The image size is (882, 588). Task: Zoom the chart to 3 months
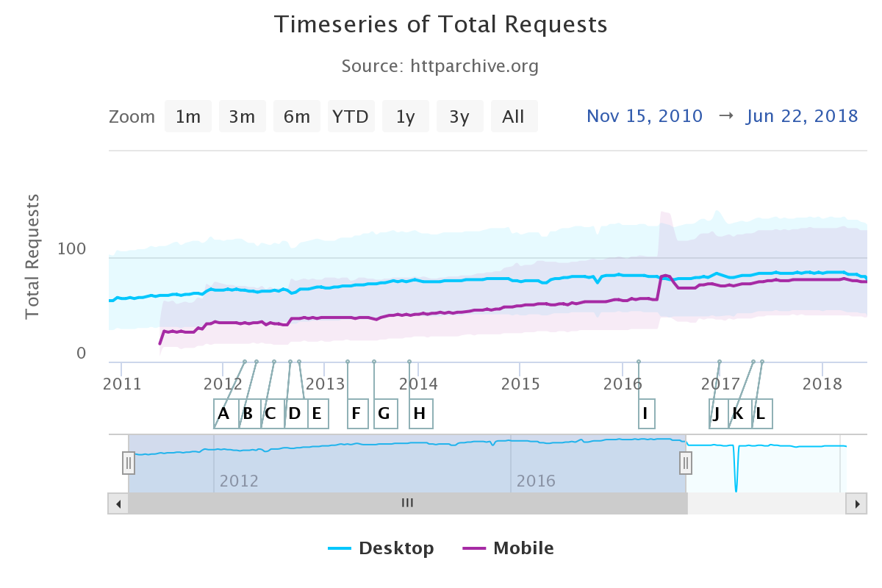pos(243,115)
